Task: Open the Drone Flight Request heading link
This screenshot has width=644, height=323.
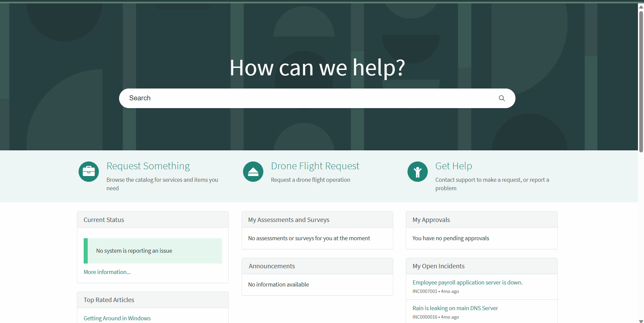Action: point(315,166)
